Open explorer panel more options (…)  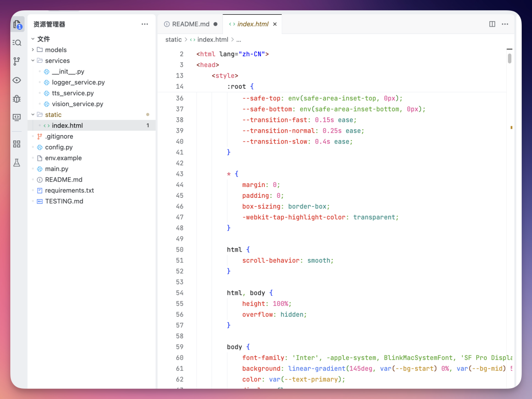pyautogui.click(x=144, y=24)
